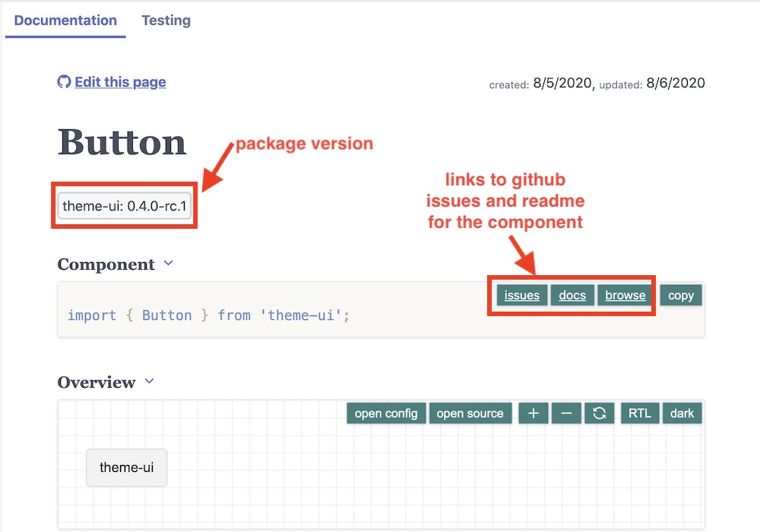Toggle RTL direction
This screenshot has height=532, width=760.
pyautogui.click(x=640, y=413)
